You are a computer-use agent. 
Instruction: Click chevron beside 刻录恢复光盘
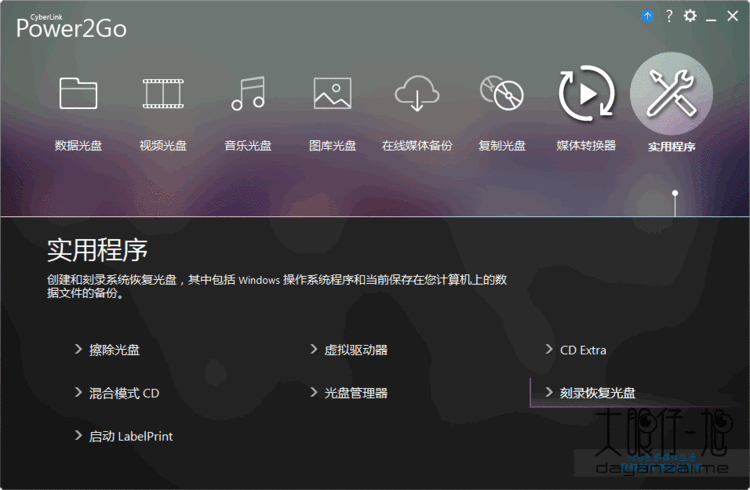[549, 392]
